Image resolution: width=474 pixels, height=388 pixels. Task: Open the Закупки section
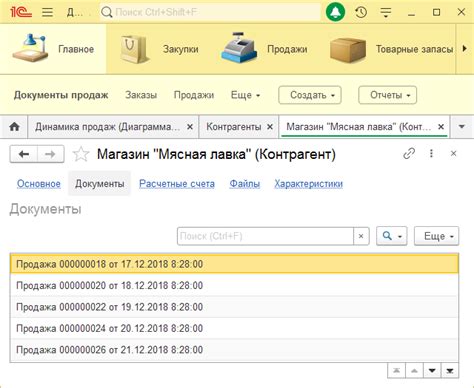pos(159,49)
